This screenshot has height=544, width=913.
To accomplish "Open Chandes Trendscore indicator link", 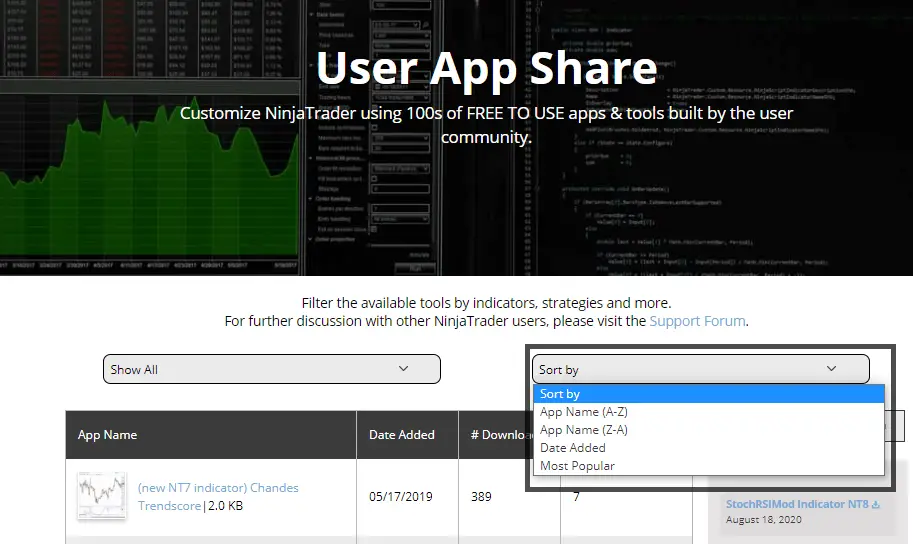I will point(218,496).
